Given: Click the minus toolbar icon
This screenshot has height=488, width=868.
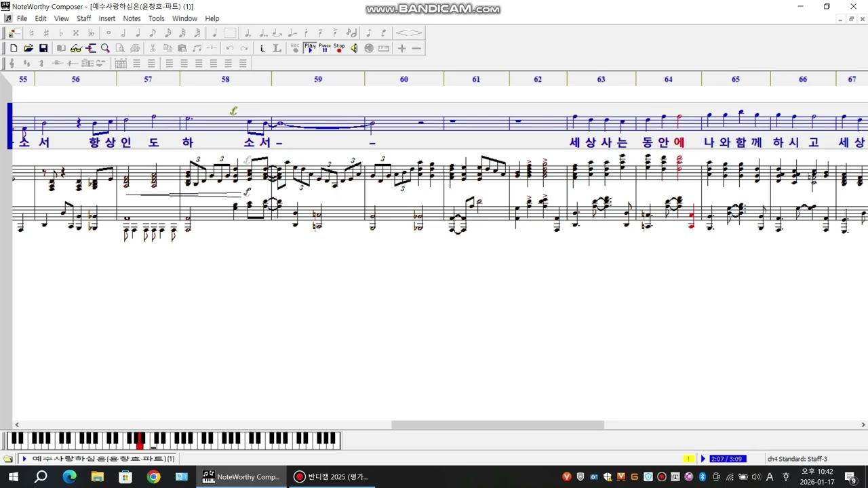Looking at the screenshot, I should coord(416,48).
